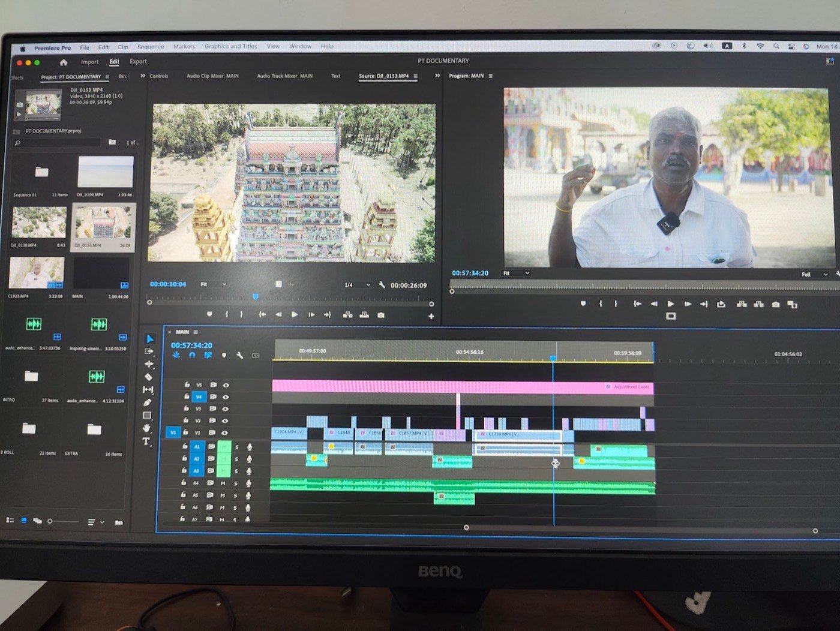Viewport: 840px width, 631px height.
Task: Show overflow panels next to Text tab
Action: click(437, 76)
